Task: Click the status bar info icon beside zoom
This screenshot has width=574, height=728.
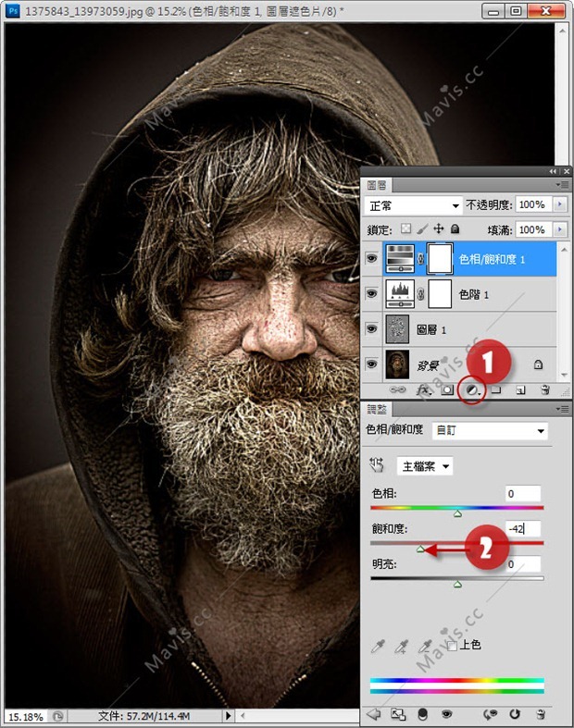Action: 57,716
